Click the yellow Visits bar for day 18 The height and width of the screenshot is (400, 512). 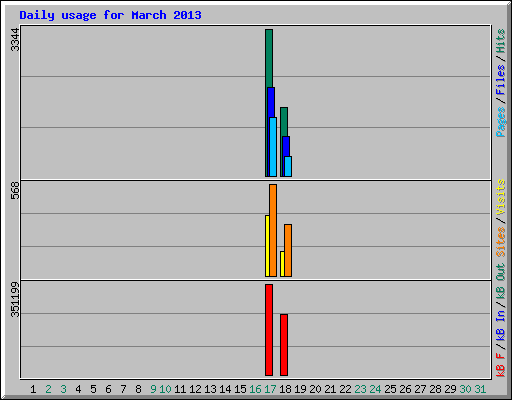point(282,264)
